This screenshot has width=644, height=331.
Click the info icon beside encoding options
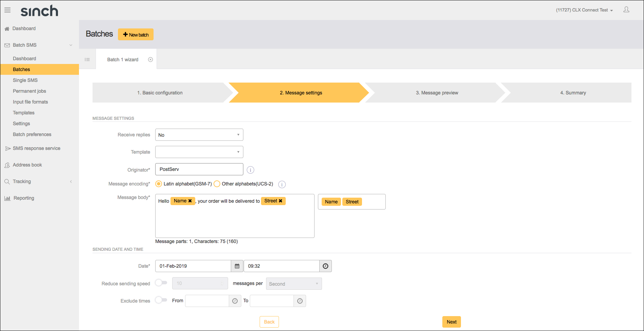tap(282, 184)
